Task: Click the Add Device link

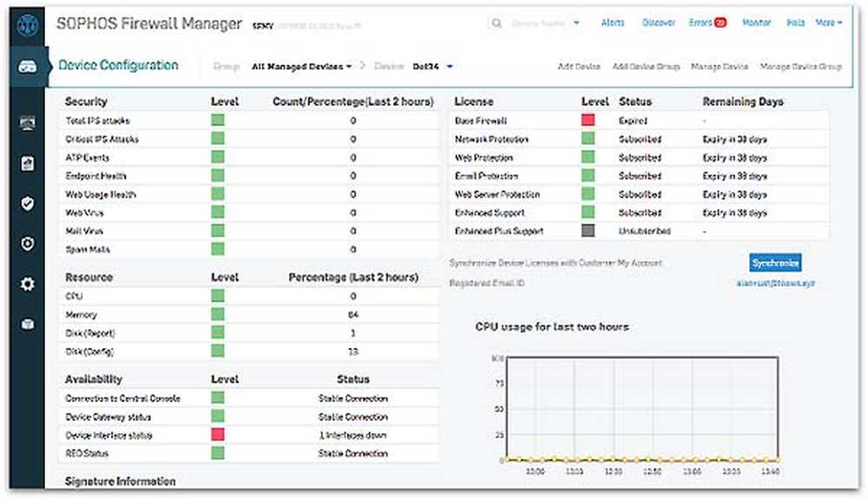Action: (x=579, y=66)
